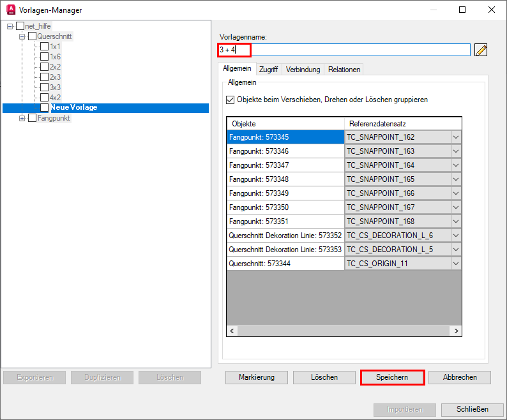Check the 1x1 template checkbox
Viewport: 507px width, 420px height.
click(x=44, y=47)
